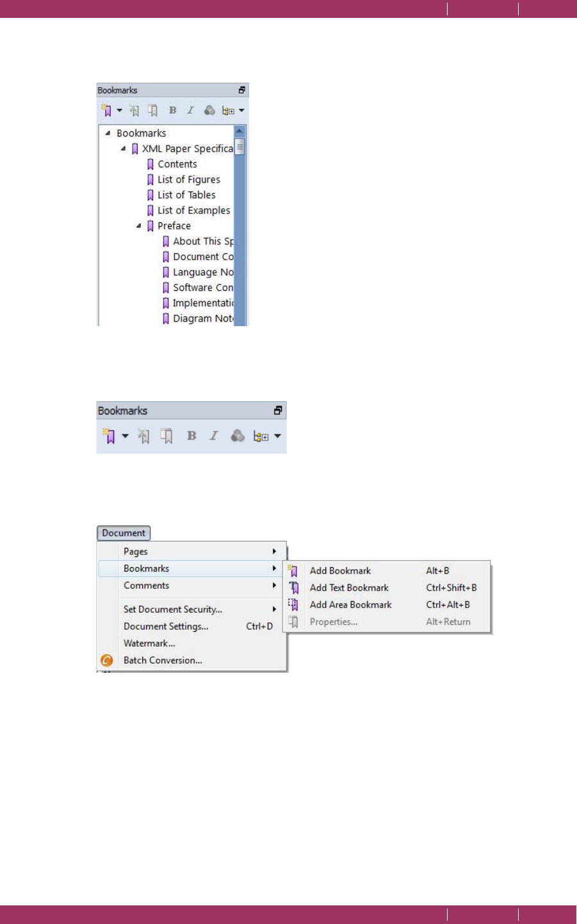Choose Properties in bookmarks submenu
The height and width of the screenshot is (924, 577).
[x=387, y=622]
